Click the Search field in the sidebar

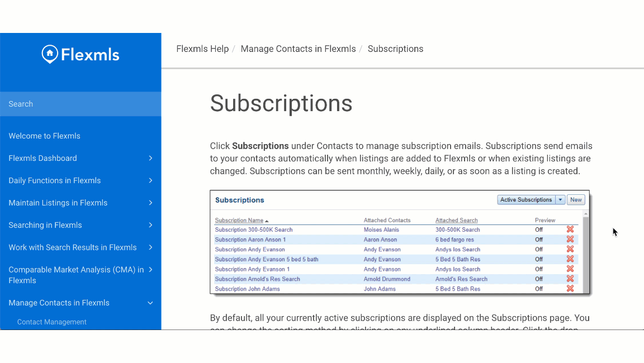point(80,104)
